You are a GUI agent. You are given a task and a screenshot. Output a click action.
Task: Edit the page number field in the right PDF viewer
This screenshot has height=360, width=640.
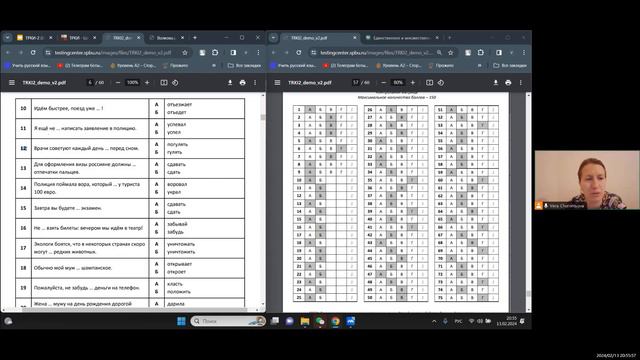coord(356,82)
